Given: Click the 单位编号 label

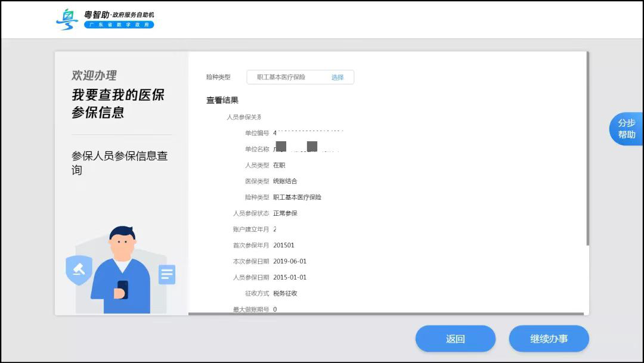Looking at the screenshot, I should [x=257, y=133].
